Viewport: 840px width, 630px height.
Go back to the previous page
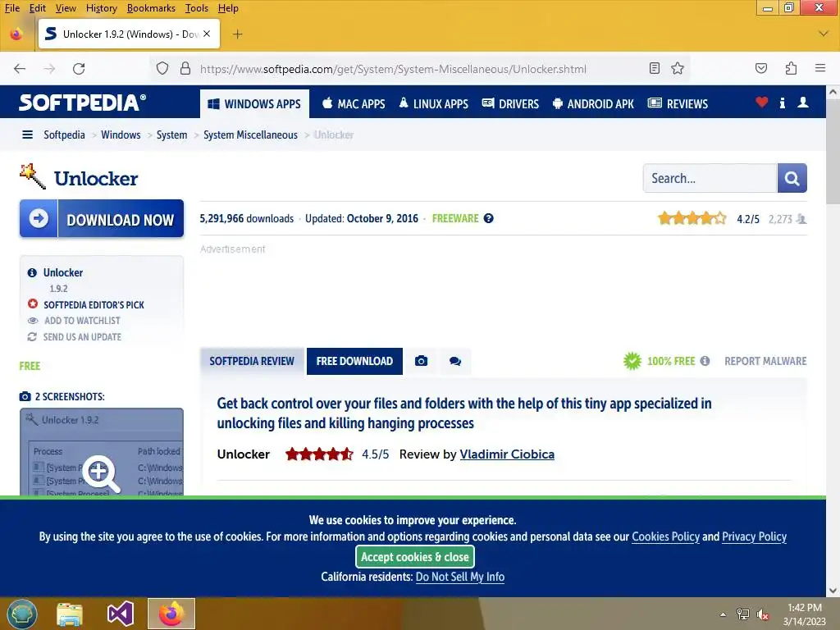(20, 69)
